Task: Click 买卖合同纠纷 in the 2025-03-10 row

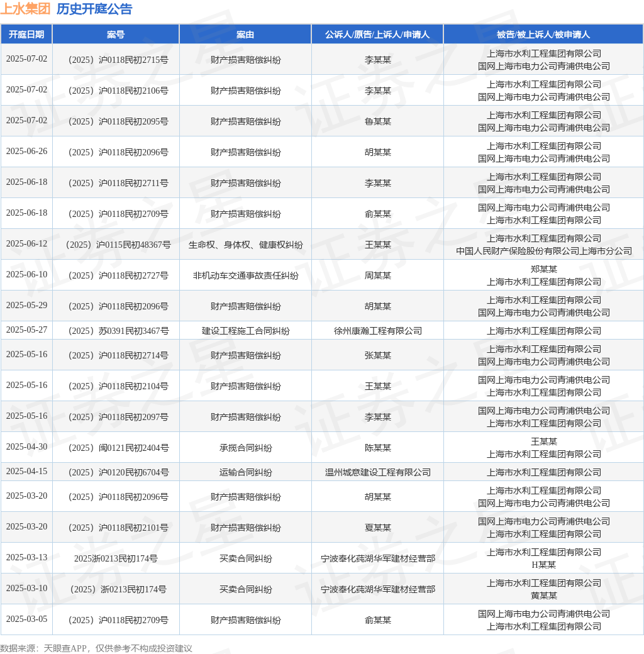Action: (x=246, y=589)
